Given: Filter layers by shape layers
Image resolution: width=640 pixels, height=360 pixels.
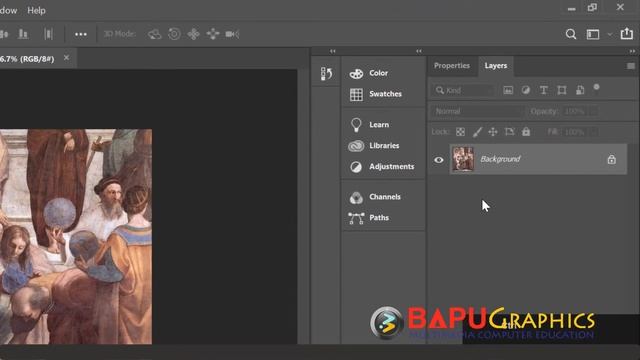Looking at the screenshot, I should [x=562, y=90].
